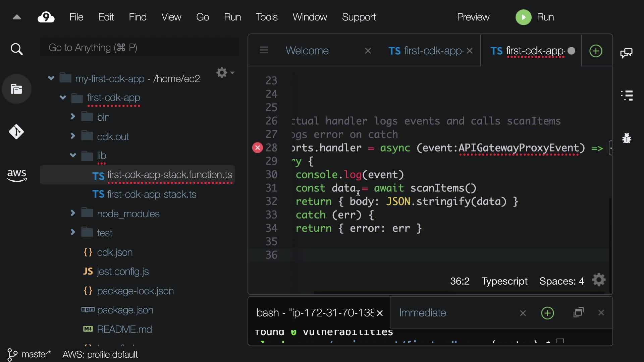This screenshot has height=362, width=644.
Task: Open the Collaborate chat panel
Action: [626, 53]
